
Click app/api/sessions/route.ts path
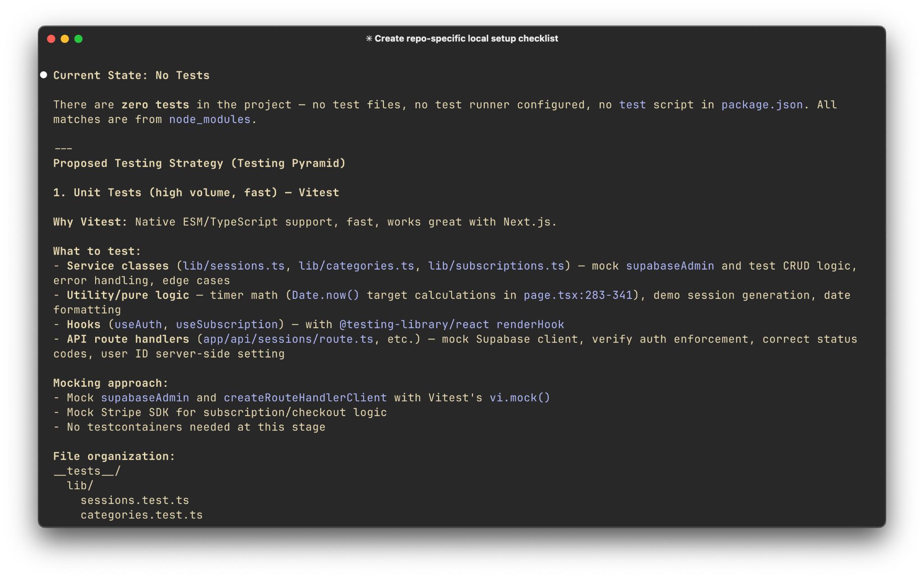point(288,339)
